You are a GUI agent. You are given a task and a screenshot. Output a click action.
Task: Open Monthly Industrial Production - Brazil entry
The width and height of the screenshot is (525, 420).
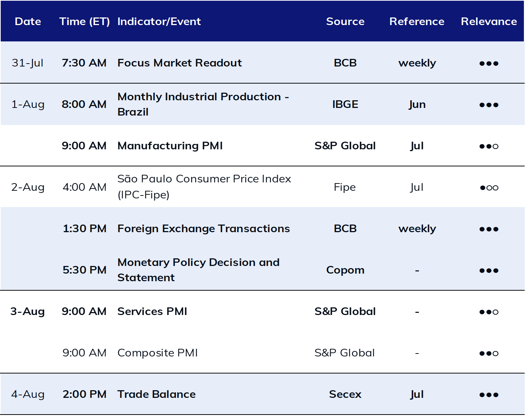coord(203,104)
